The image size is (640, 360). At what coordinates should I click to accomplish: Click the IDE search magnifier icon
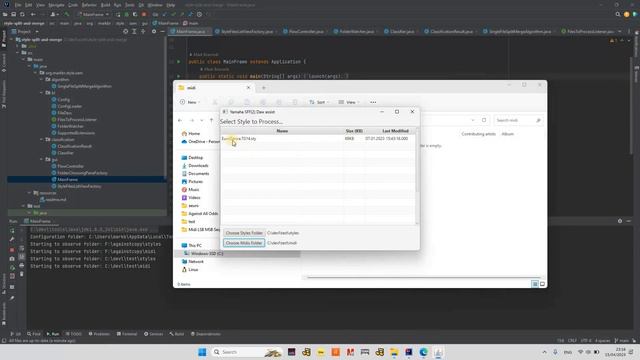(618, 14)
